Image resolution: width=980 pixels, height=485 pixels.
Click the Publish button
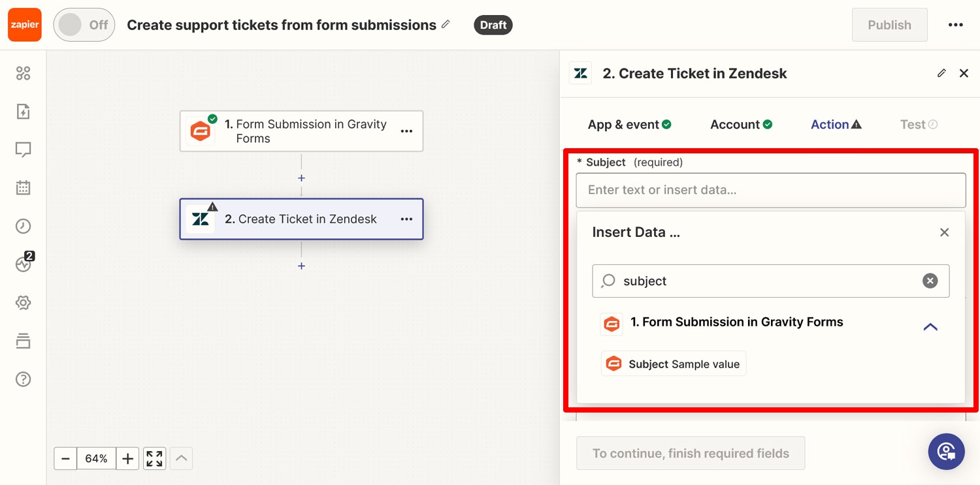point(889,25)
